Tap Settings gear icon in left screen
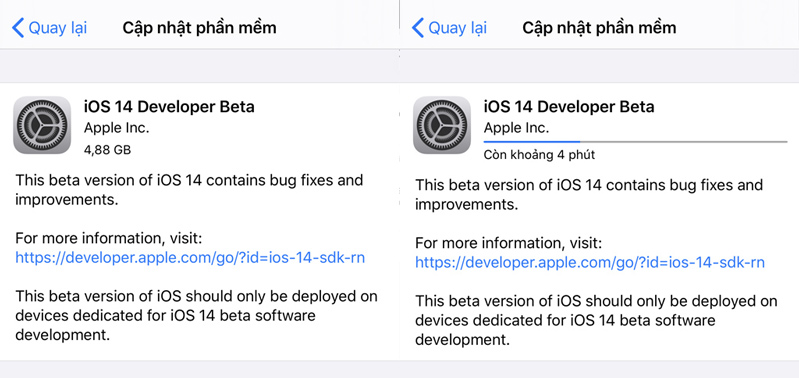Screen dimensions: 799x378 [42, 125]
